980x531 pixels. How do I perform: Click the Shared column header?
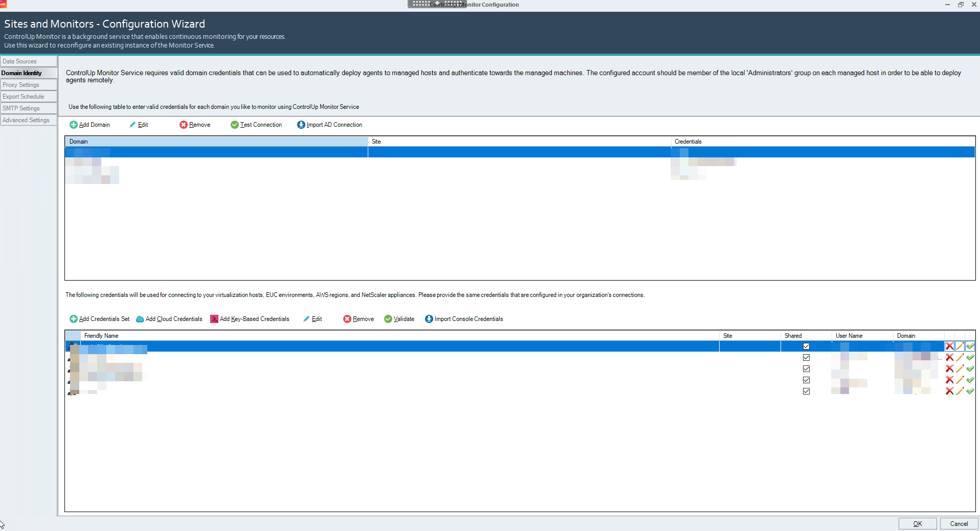pos(806,336)
